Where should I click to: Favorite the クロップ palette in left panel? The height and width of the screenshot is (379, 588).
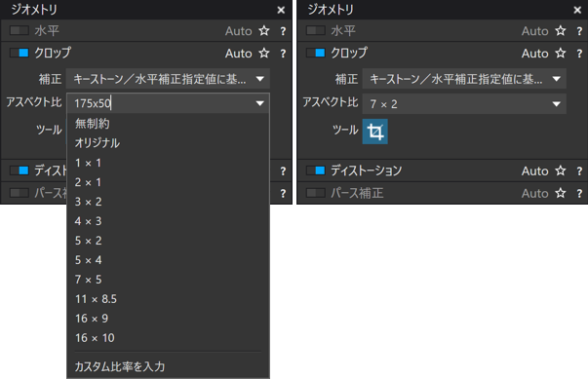(x=264, y=54)
